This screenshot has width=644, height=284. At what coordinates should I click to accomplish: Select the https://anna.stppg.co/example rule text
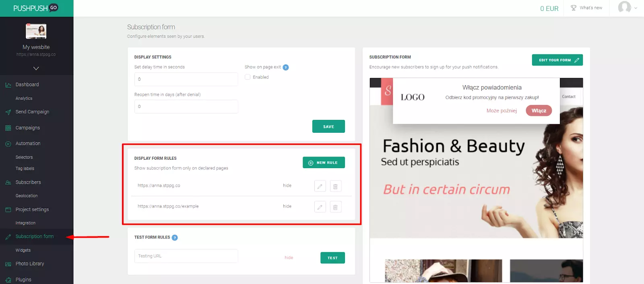[x=168, y=206]
